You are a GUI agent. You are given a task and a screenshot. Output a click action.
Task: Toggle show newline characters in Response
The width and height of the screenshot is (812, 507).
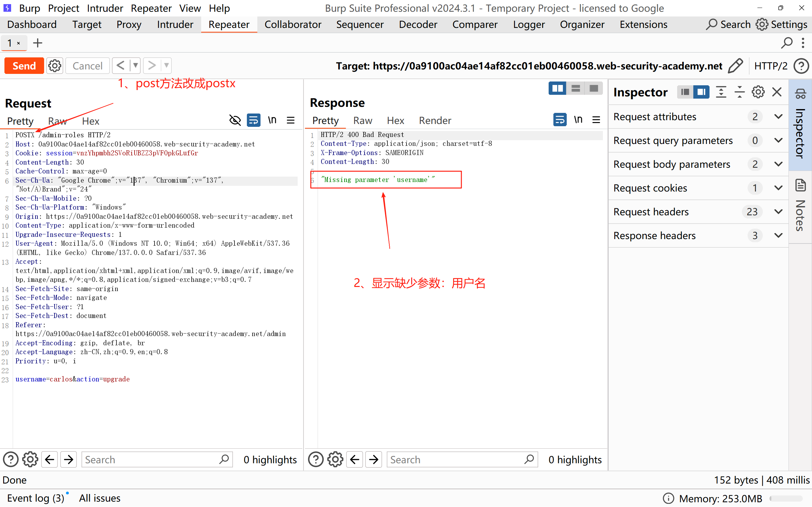[x=578, y=120]
